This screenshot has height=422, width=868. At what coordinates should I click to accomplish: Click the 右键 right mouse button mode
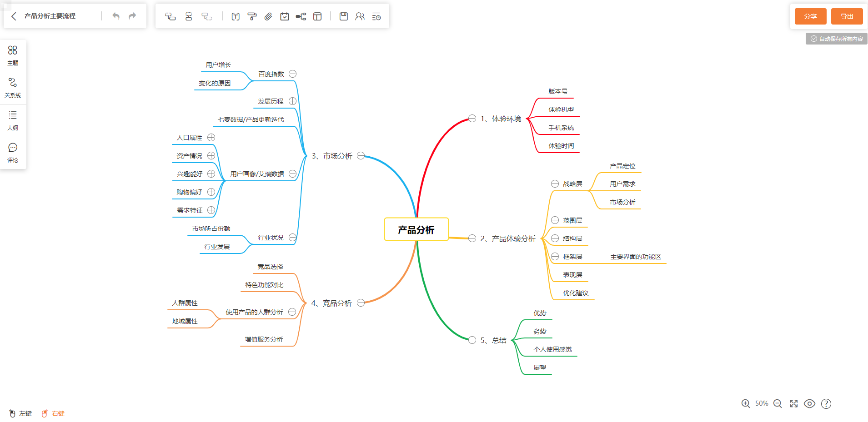pos(53,413)
